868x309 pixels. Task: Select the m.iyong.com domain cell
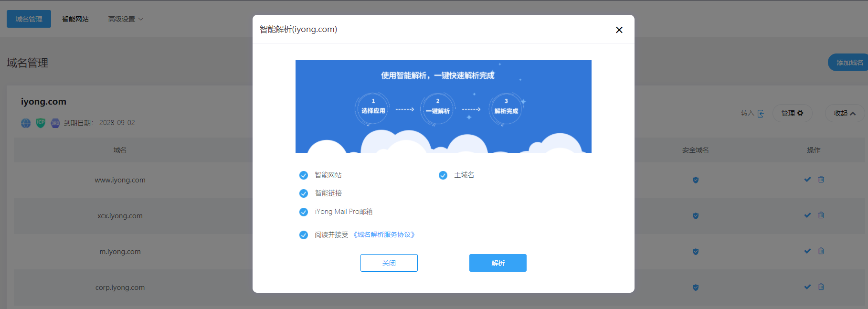(x=120, y=252)
